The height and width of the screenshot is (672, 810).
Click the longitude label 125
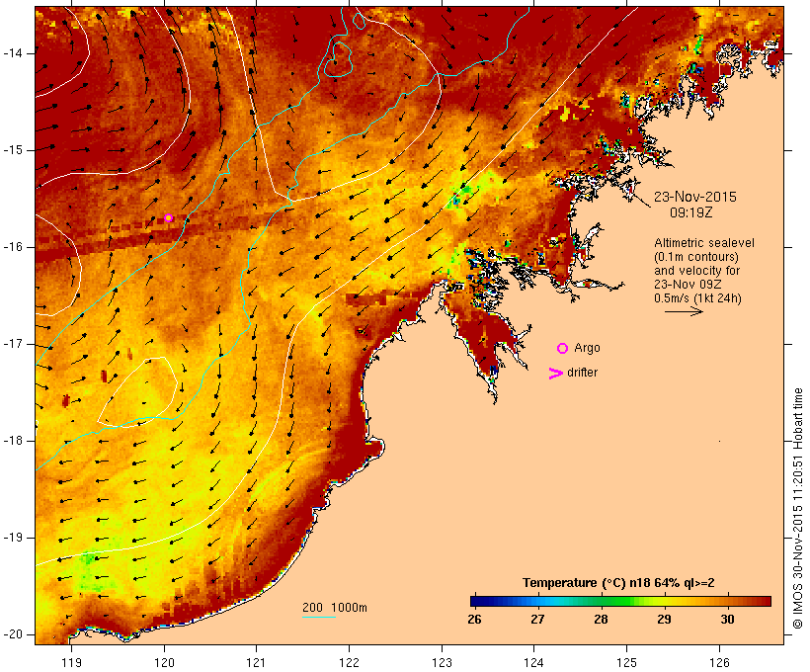626,663
